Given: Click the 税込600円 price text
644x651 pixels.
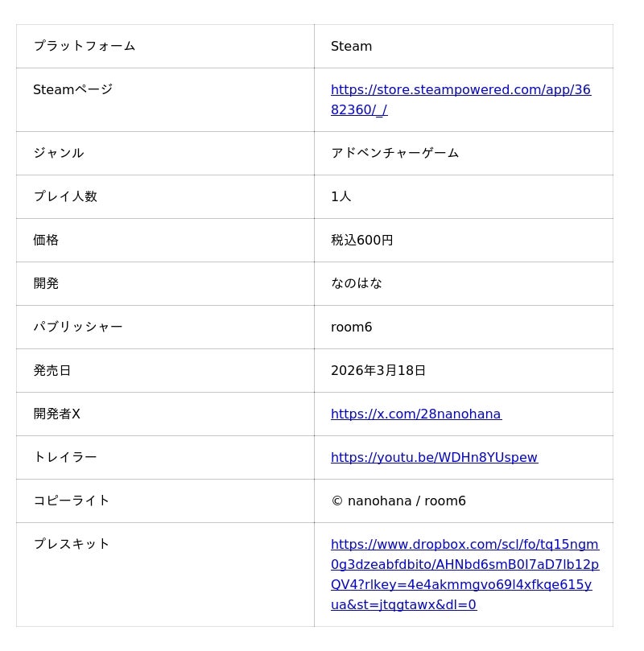Looking at the screenshot, I should click(x=361, y=240).
